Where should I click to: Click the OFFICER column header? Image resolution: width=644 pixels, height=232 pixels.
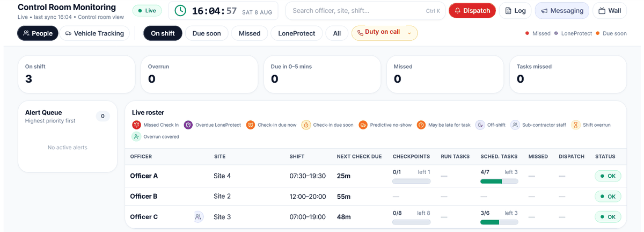point(141,157)
